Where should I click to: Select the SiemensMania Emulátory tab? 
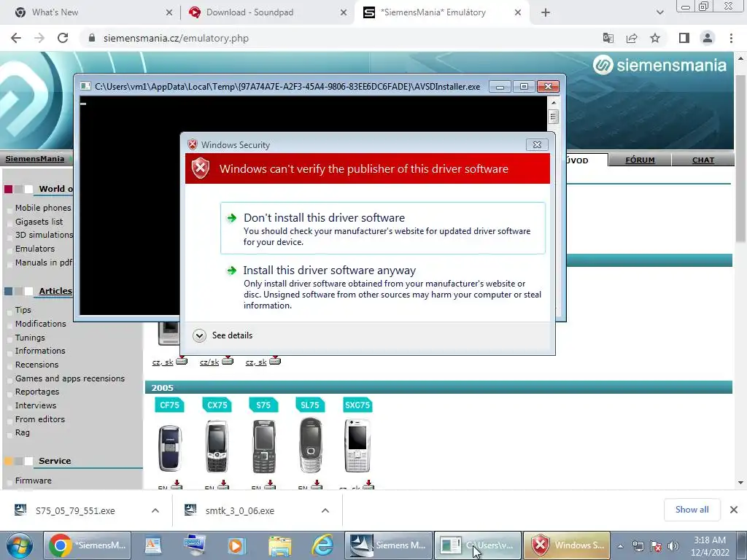point(441,12)
